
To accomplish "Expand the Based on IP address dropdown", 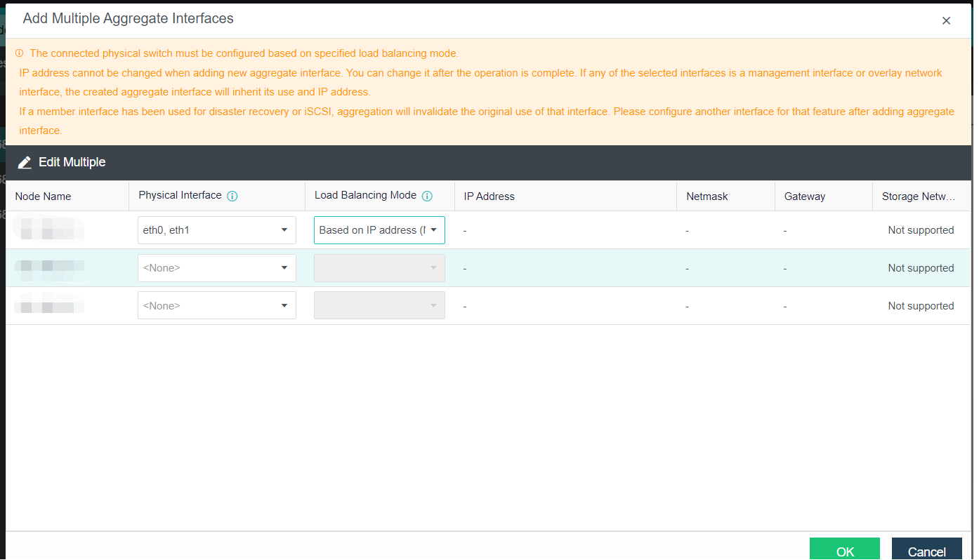I will pos(379,230).
